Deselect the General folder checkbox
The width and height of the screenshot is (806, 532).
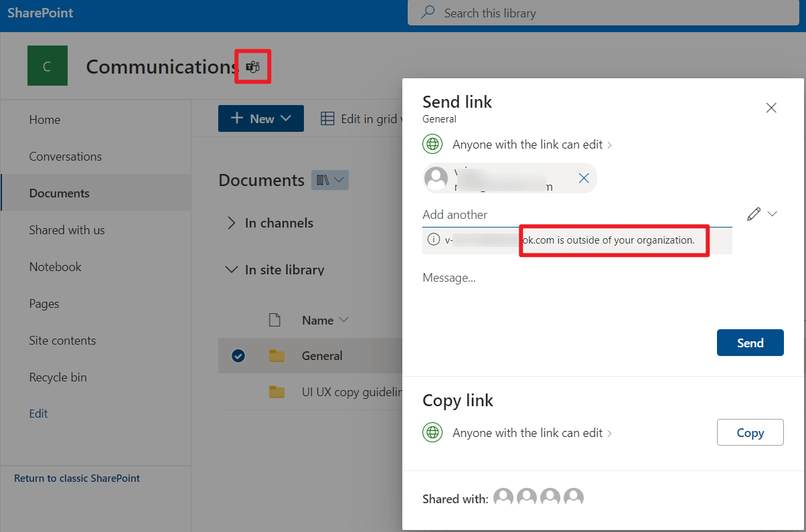point(238,355)
